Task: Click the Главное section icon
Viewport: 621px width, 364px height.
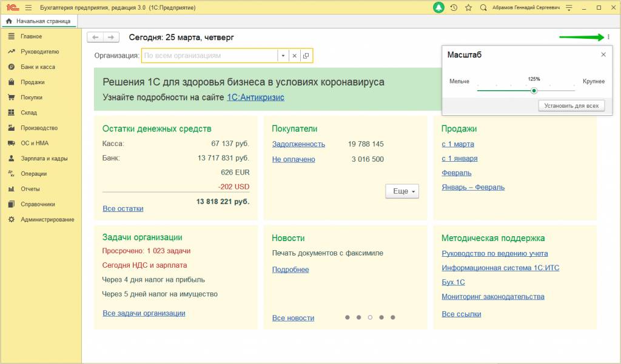Action: tap(12, 36)
